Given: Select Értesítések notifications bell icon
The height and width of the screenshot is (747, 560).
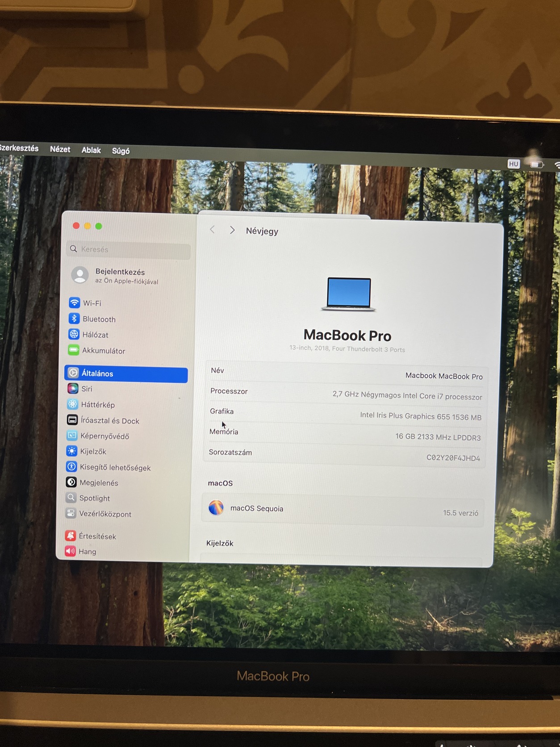Looking at the screenshot, I should coord(70,536).
